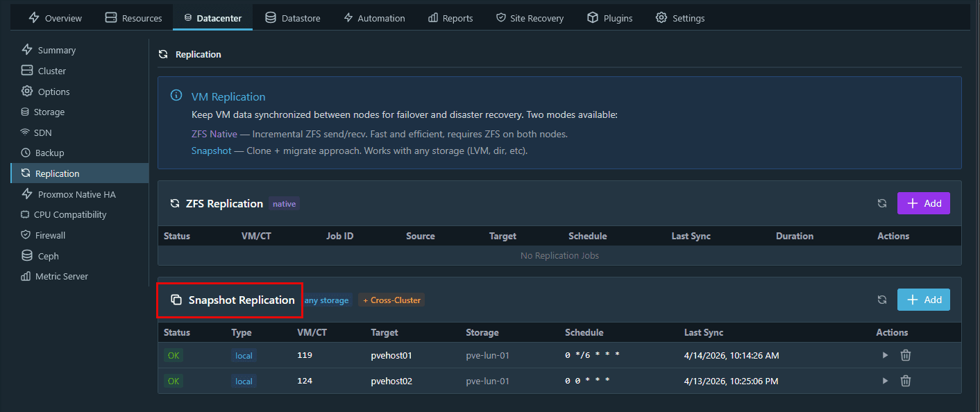Refresh the Snapshot Replication job list

(882, 300)
